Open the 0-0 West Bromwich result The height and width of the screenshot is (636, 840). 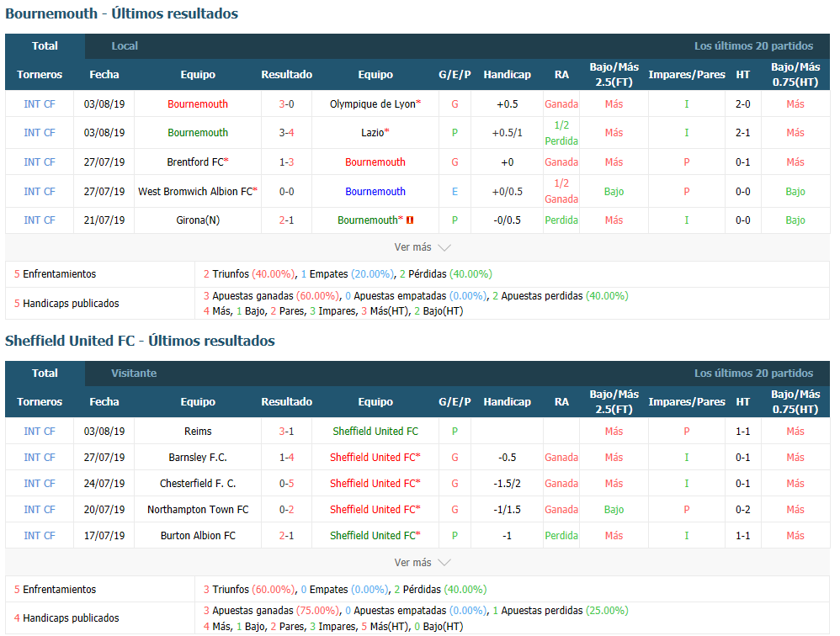(287, 191)
